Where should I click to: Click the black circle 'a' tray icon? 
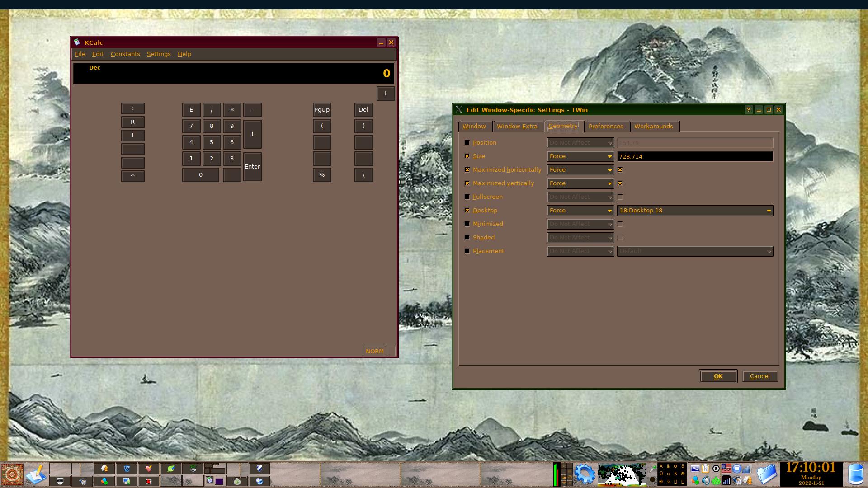[x=716, y=468]
